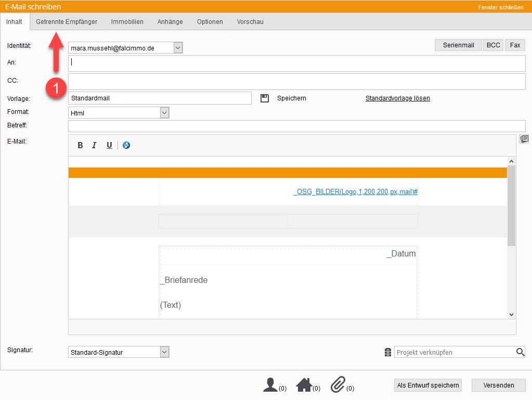Viewport: 532px width, 400px height.
Task: Click the contact person icon
Action: point(270,385)
